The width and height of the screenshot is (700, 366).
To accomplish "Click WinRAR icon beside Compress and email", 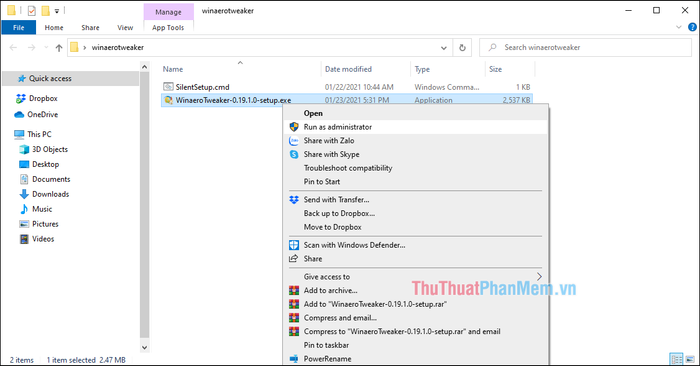I will (x=294, y=318).
